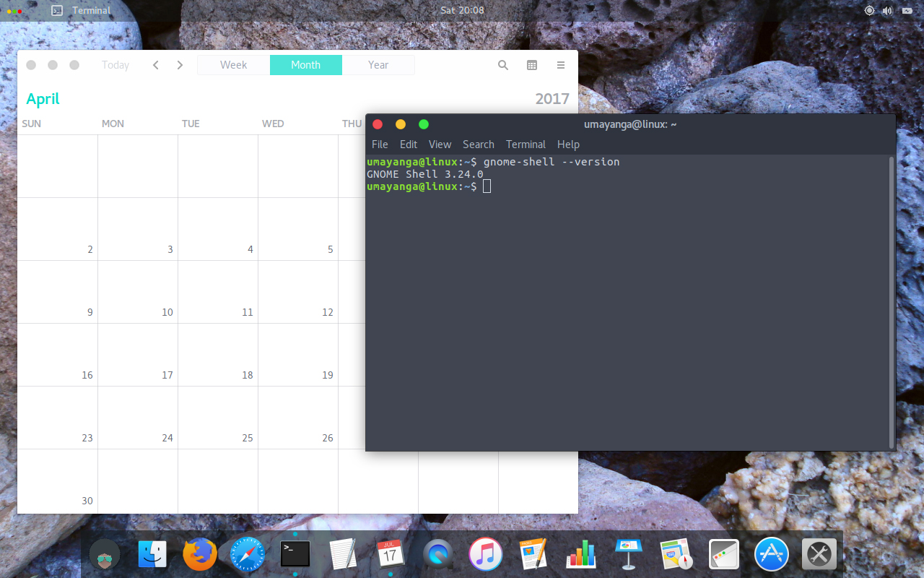Viewport: 924px width, 578px height.
Task: Open the Safari compass icon in dock
Action: 247,555
